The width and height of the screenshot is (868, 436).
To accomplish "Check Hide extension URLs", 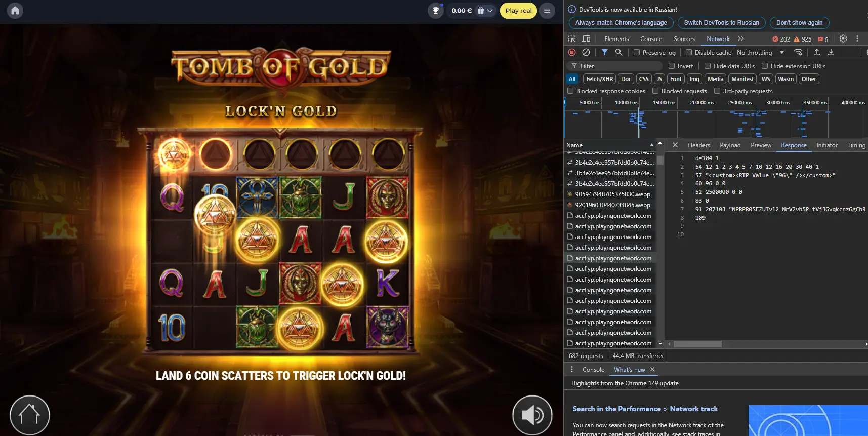I will pyautogui.click(x=765, y=66).
